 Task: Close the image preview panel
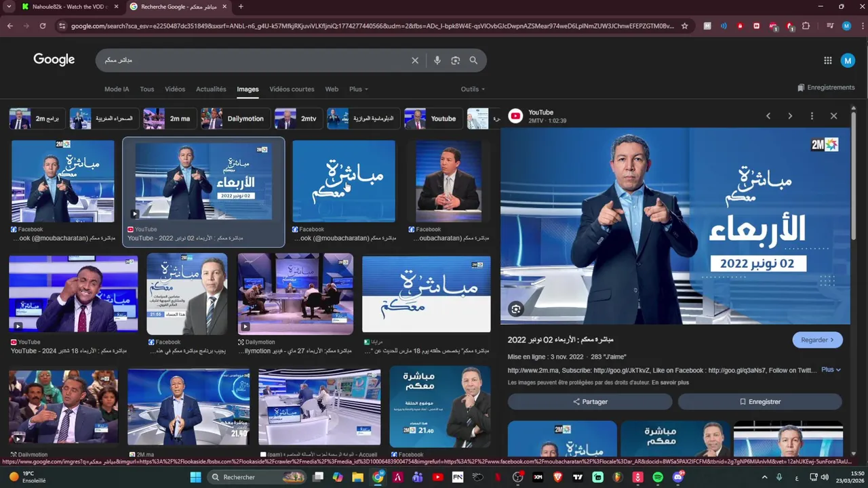[x=834, y=116]
